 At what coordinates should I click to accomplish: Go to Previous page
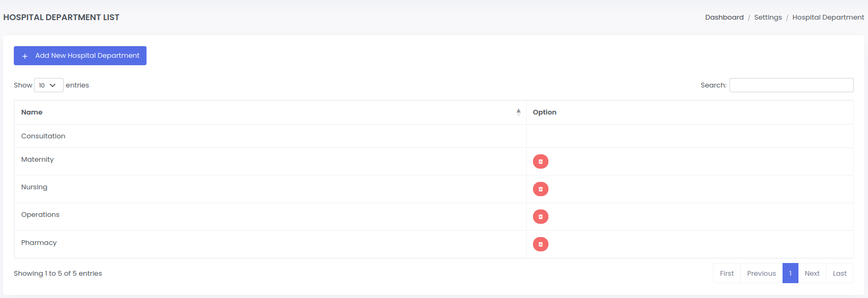761,274
